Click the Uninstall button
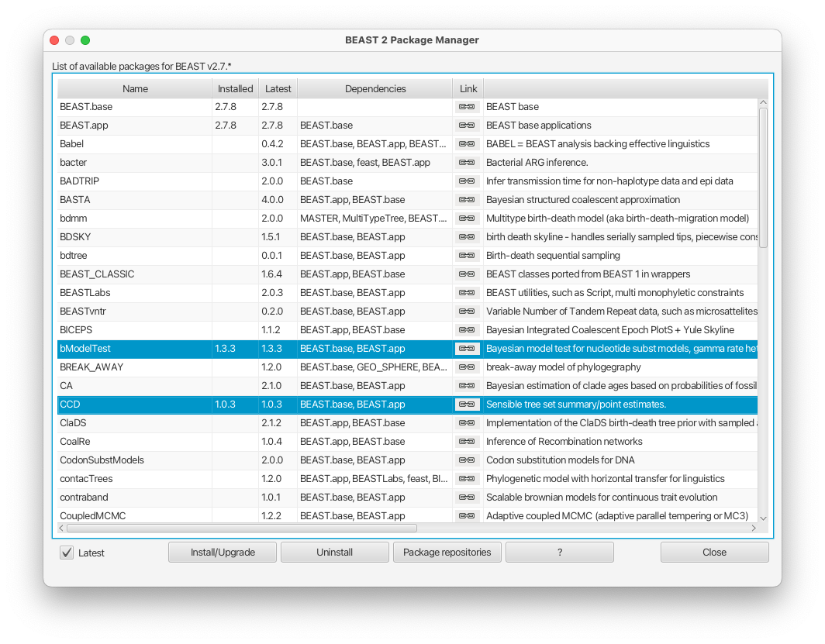 pyautogui.click(x=335, y=553)
